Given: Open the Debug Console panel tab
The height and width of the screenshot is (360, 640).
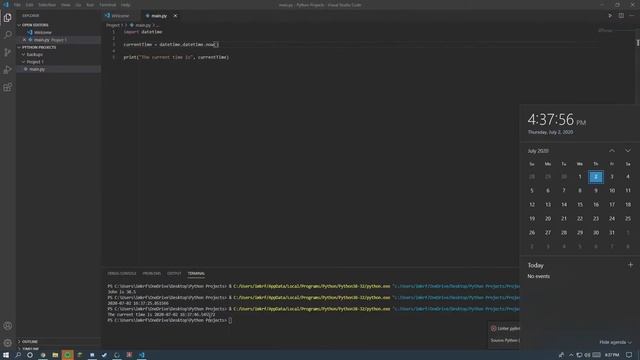Looking at the screenshot, I should (122, 273).
